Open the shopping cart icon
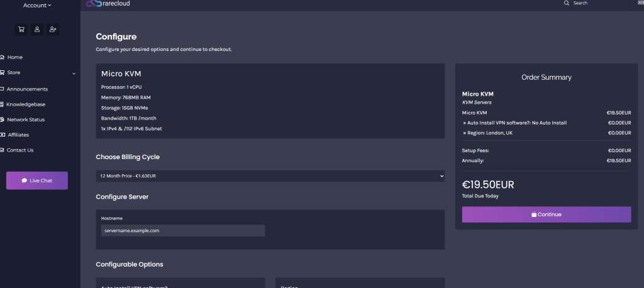 [21, 29]
